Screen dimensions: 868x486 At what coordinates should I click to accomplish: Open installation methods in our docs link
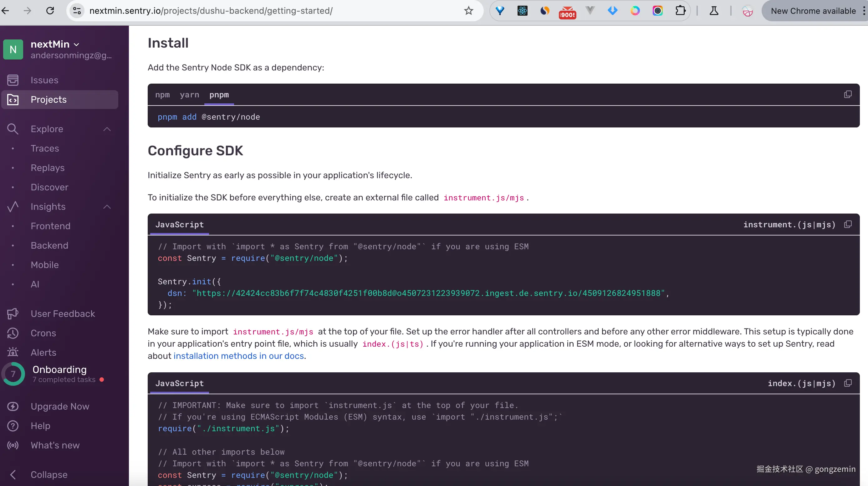238,356
